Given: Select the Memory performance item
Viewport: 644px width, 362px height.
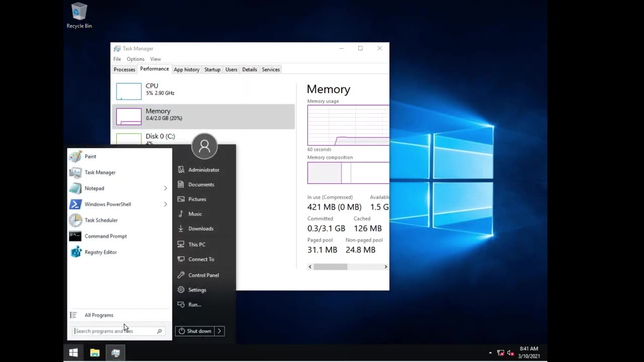Looking at the screenshot, I should pyautogui.click(x=203, y=116).
